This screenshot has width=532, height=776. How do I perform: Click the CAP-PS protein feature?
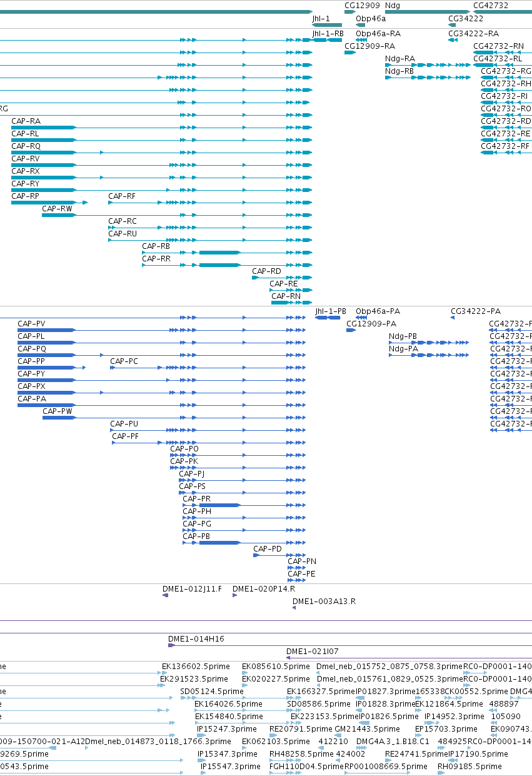(242, 493)
